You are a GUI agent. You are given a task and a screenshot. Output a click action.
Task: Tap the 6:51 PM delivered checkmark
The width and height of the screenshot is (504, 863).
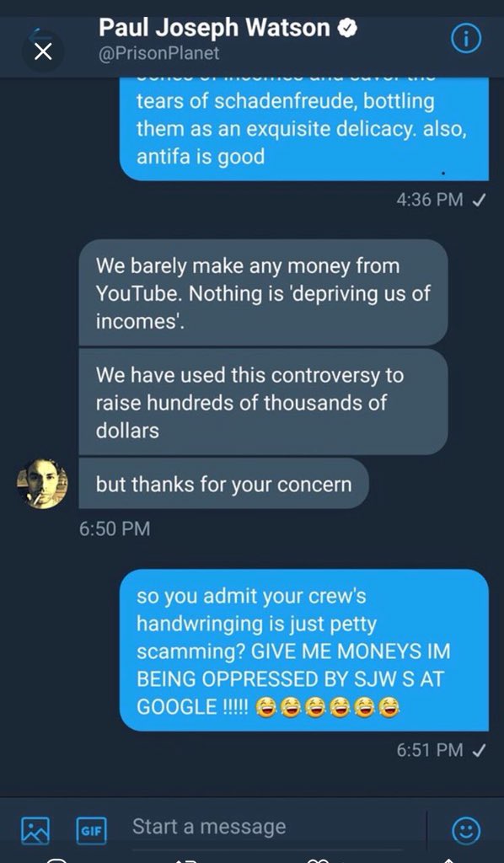coord(480,749)
